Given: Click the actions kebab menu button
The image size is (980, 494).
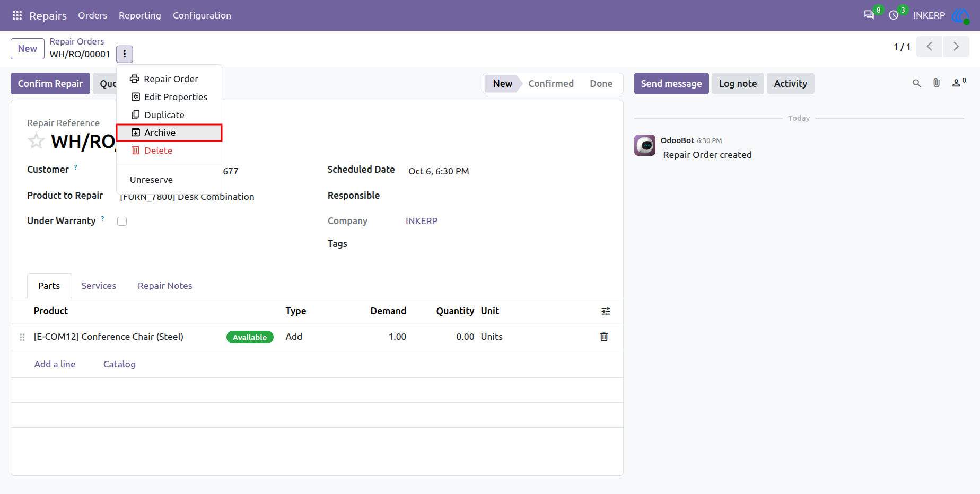Looking at the screenshot, I should 125,54.
